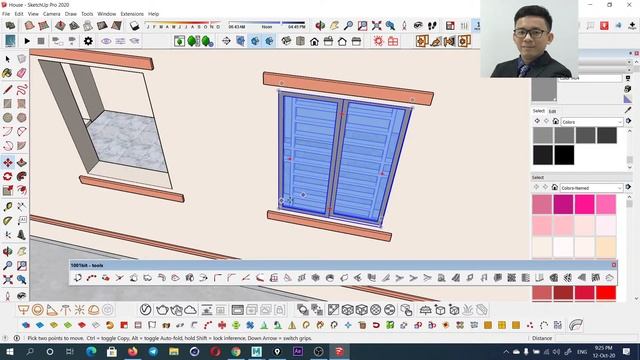This screenshot has height=360, width=640.
Task: Click the red sun shadows icon
Action: 378,41
